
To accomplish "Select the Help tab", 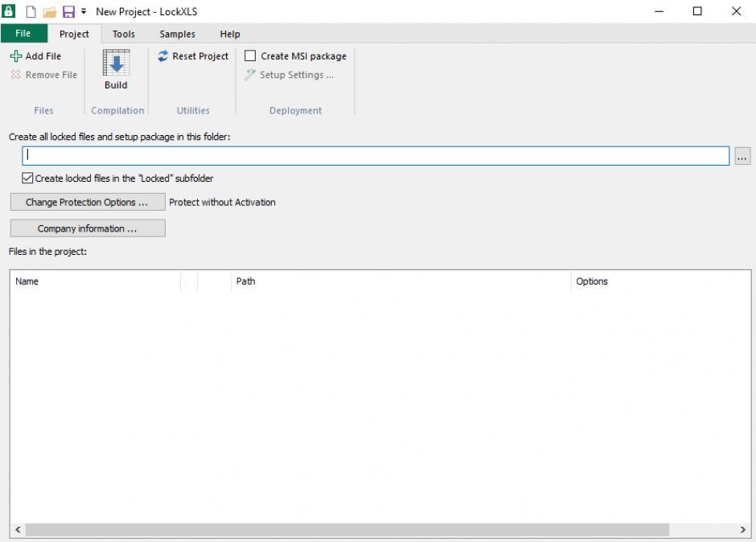I will (x=230, y=34).
